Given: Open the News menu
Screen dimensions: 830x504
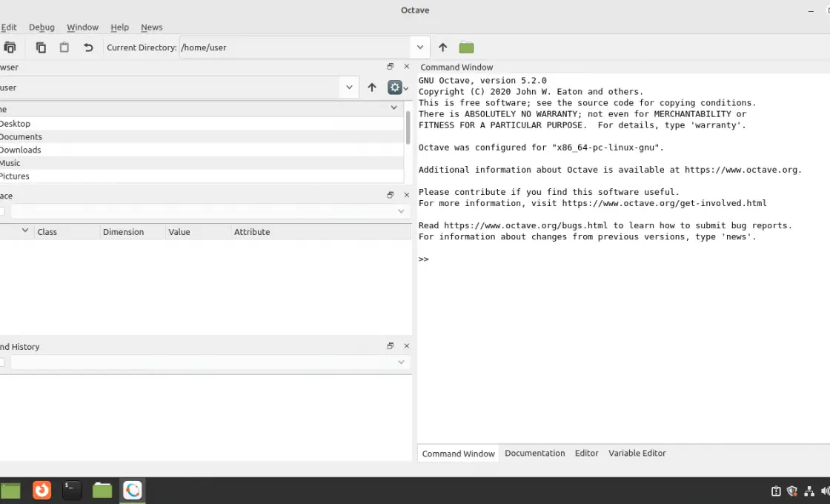Looking at the screenshot, I should [x=151, y=27].
